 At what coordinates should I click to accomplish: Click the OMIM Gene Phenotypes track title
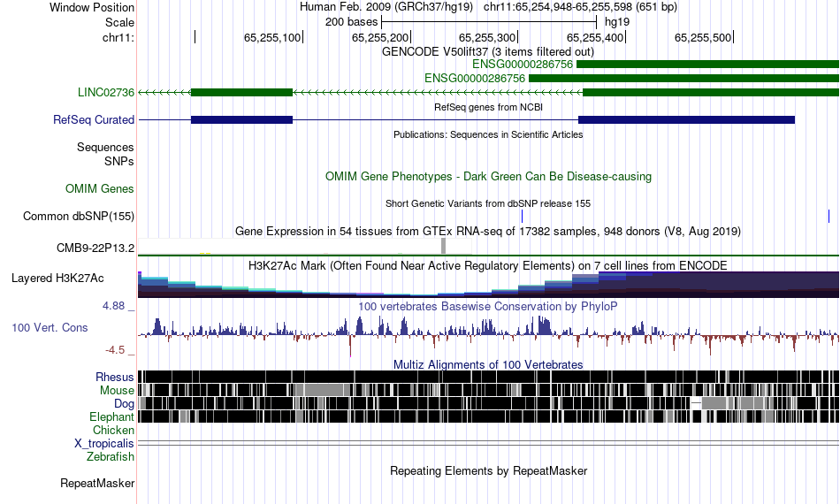[488, 176]
